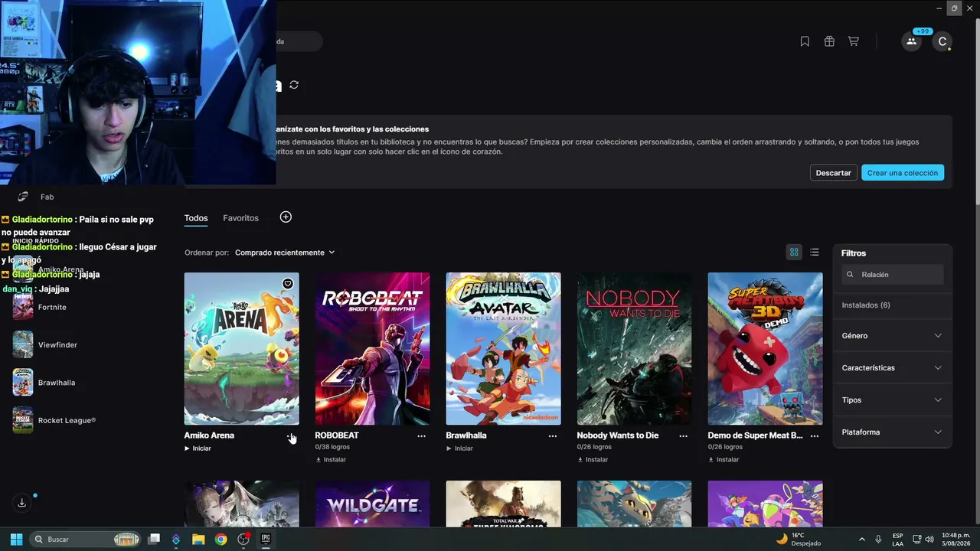Open the Brawlhalla card's three-dot menu
The height and width of the screenshot is (551, 980).
click(x=553, y=435)
